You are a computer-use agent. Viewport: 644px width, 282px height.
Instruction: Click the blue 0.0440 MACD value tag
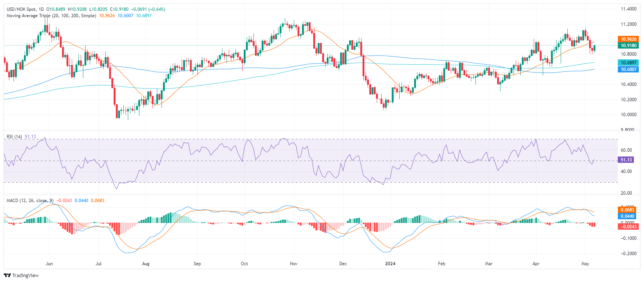(x=628, y=216)
